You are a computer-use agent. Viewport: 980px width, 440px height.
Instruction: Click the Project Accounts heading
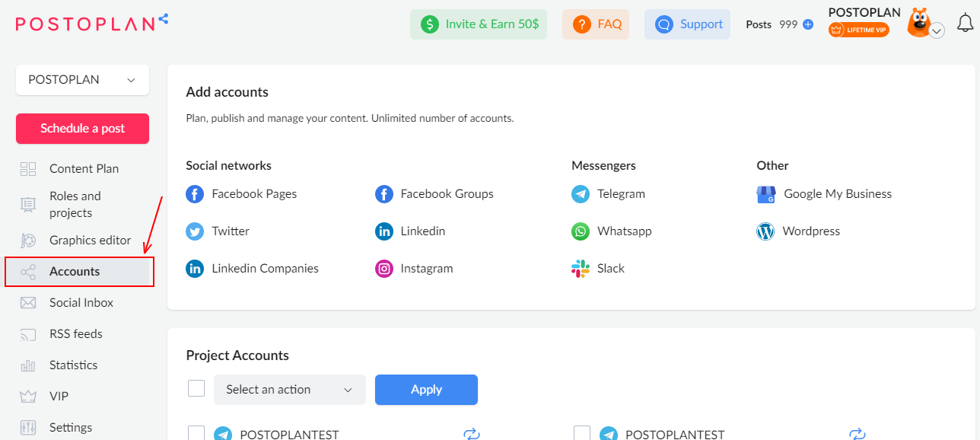(x=237, y=356)
